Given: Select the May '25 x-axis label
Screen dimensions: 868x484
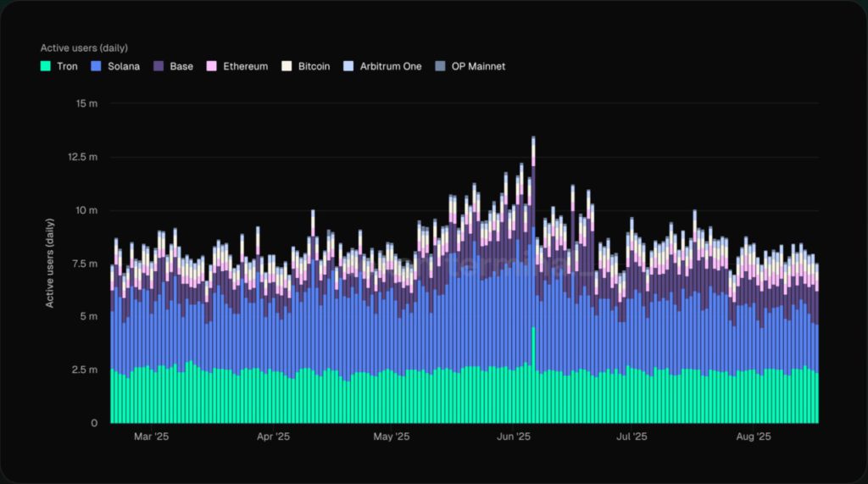Looking at the screenshot, I should (392, 437).
